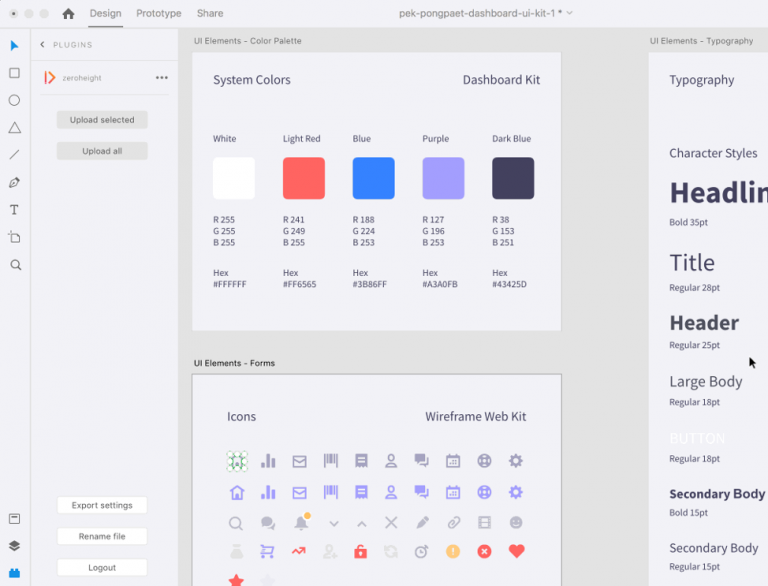The width and height of the screenshot is (768, 586).
Task: Select the Pen tool
Action: click(x=14, y=183)
